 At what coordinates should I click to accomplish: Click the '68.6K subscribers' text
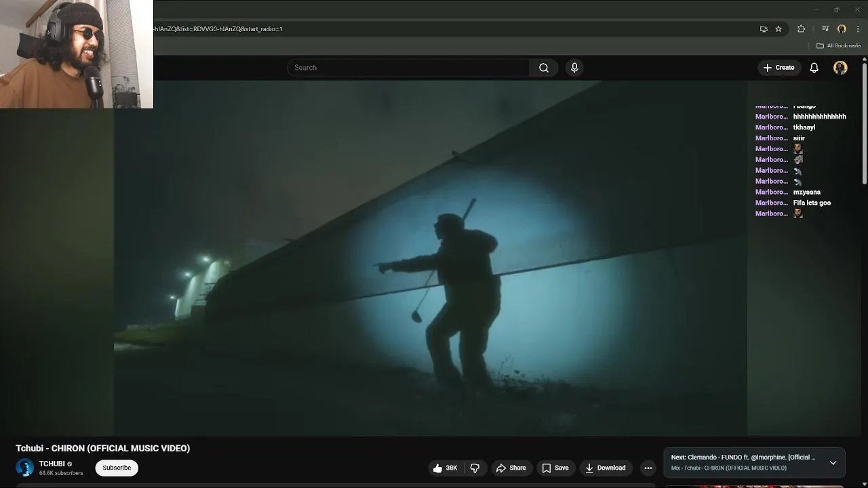[x=61, y=473]
